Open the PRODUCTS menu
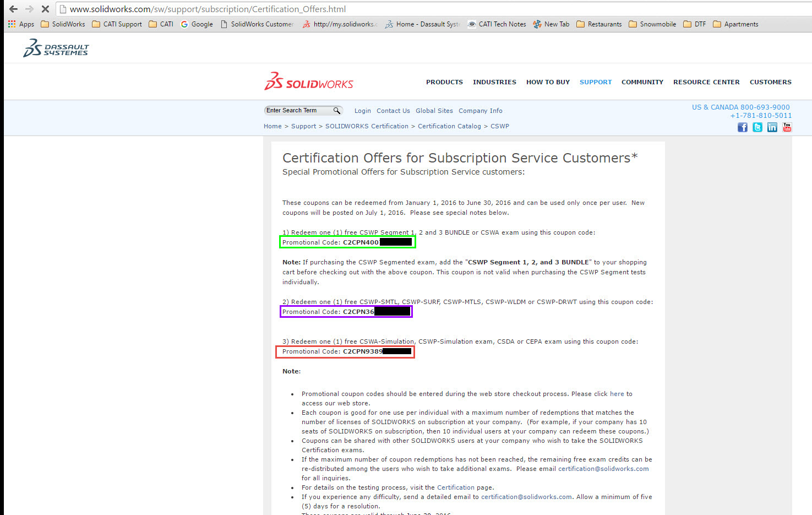 pyautogui.click(x=444, y=82)
